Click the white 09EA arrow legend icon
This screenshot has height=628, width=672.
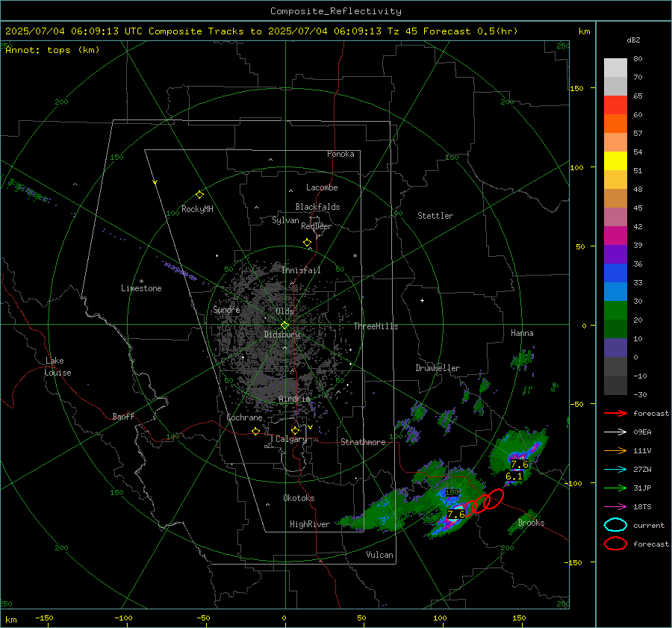[x=615, y=432]
